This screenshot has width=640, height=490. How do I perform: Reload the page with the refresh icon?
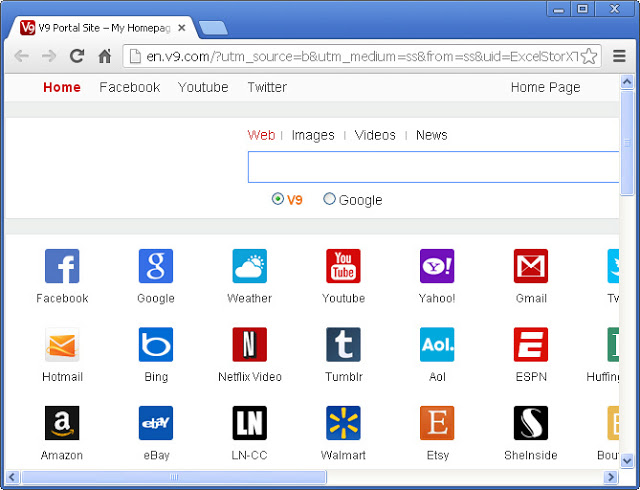77,56
